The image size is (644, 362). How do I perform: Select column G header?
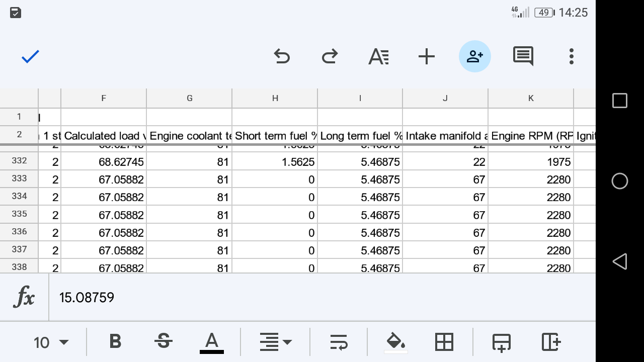click(189, 99)
